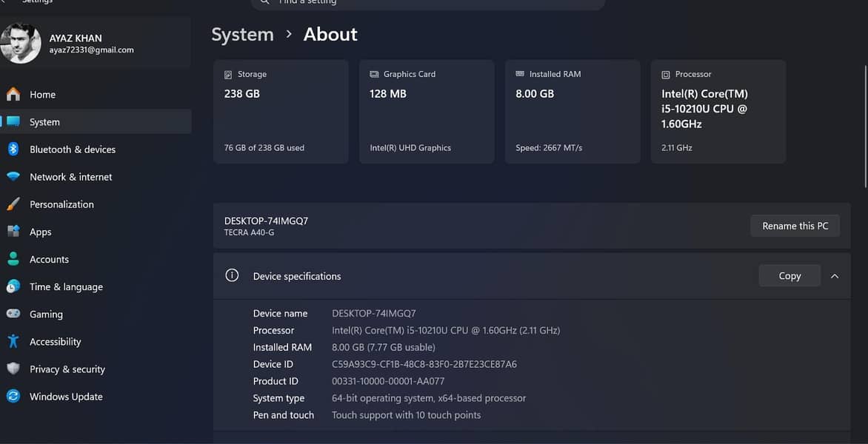Click the Accounts person icon

click(x=13, y=259)
